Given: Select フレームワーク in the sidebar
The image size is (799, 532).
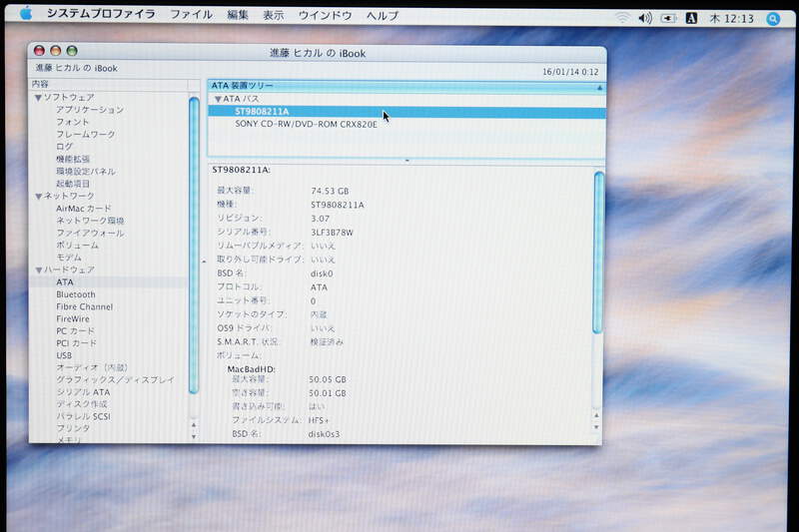Looking at the screenshot, I should coord(86,134).
